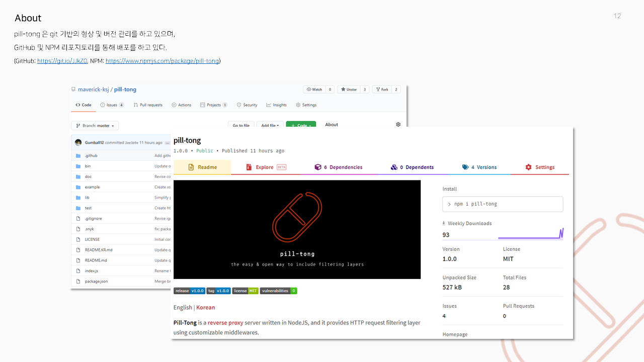Open the test folder
The height and width of the screenshot is (362, 644).
(x=88, y=208)
